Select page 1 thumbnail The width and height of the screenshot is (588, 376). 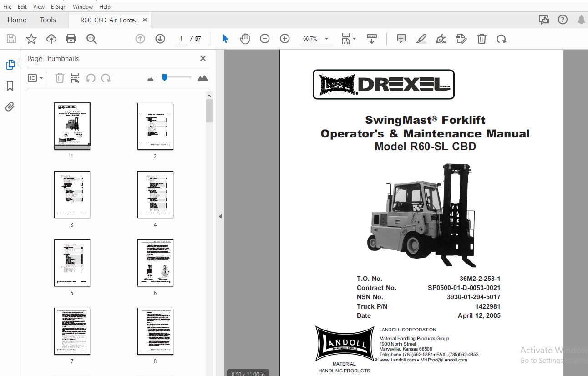tap(72, 126)
